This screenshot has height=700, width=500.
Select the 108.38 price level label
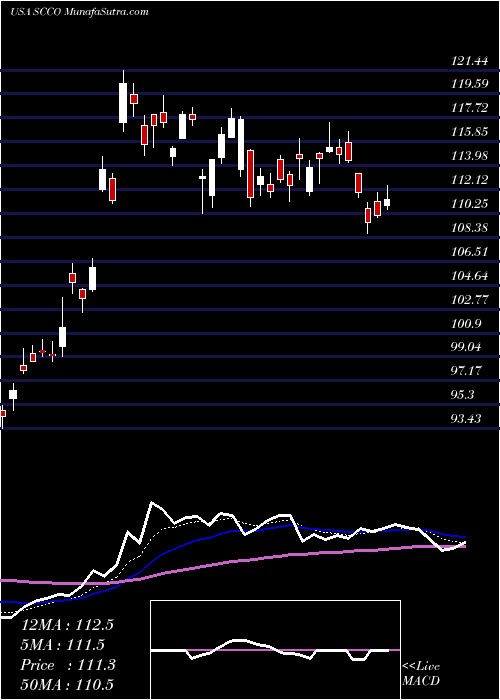[x=470, y=229]
